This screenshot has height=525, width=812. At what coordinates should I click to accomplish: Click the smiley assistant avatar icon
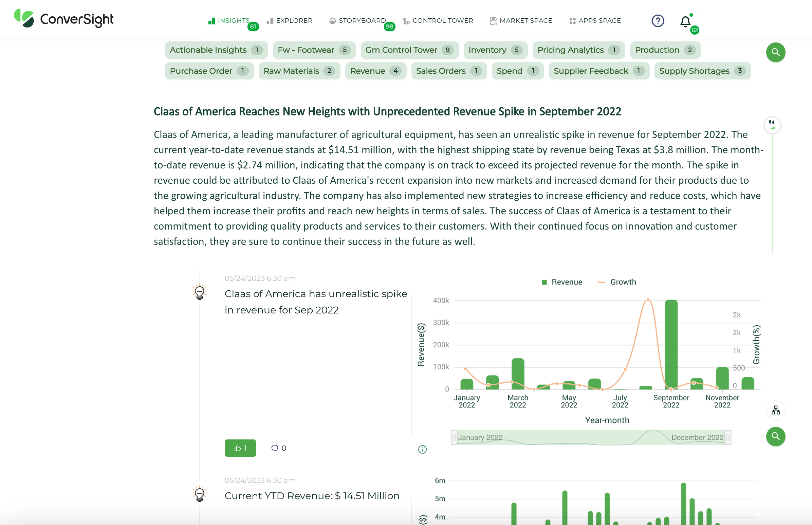[773, 125]
